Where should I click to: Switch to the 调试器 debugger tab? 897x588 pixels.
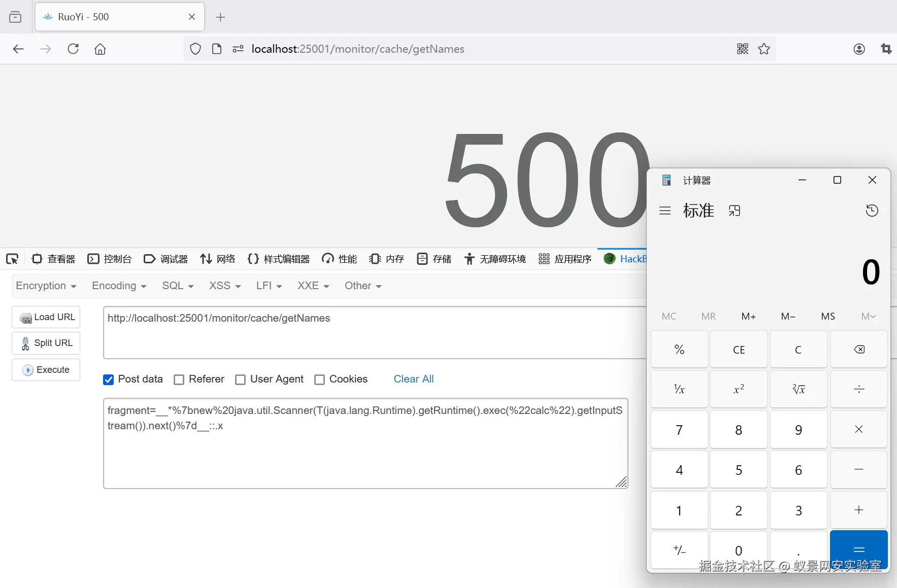pos(166,259)
